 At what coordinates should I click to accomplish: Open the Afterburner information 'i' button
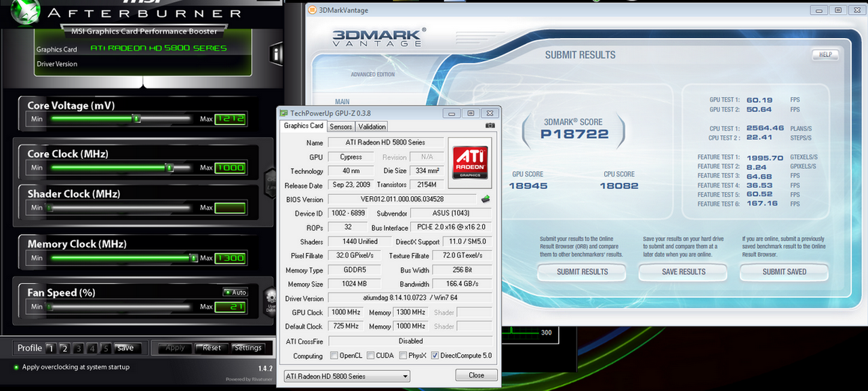276,54
